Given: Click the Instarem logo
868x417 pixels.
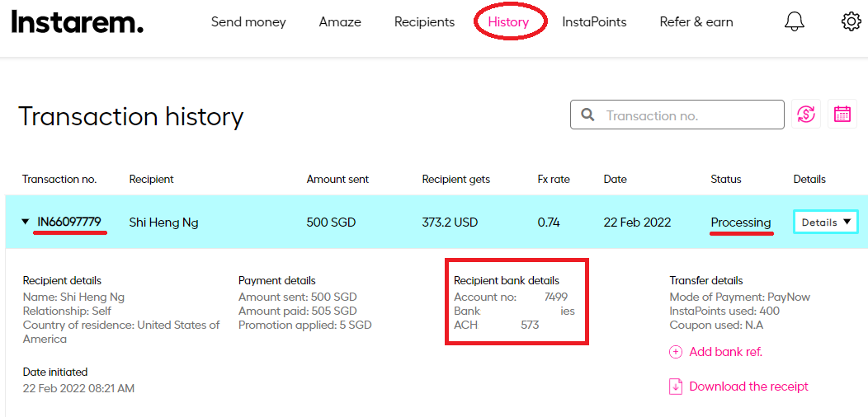Looking at the screenshot, I should pos(77,22).
